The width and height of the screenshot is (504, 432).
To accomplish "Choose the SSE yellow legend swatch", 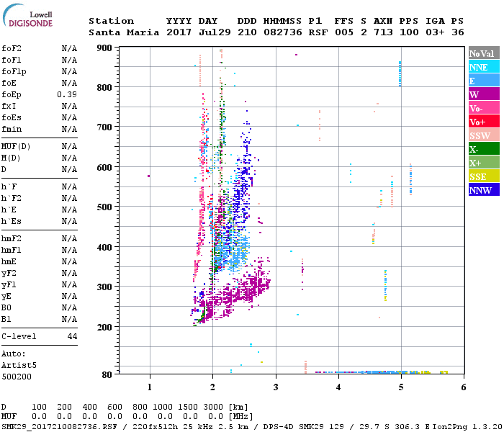I will click(x=484, y=176).
